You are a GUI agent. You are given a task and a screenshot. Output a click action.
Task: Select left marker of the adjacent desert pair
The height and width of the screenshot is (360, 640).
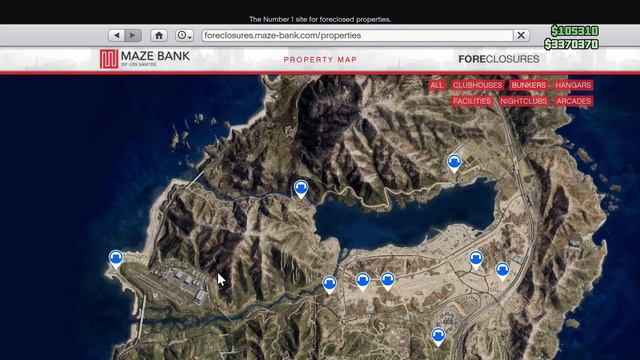pos(363,282)
